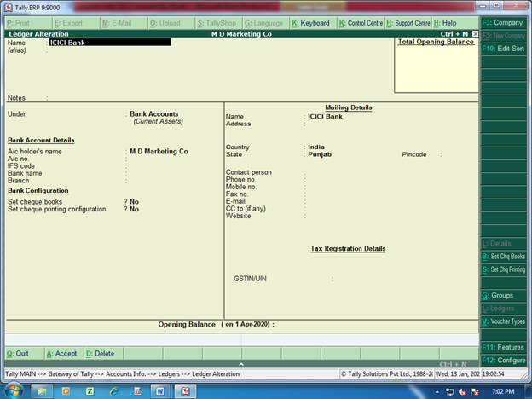Open Voucher Types from the side panel
This screenshot has width=532, height=399.
504,321
